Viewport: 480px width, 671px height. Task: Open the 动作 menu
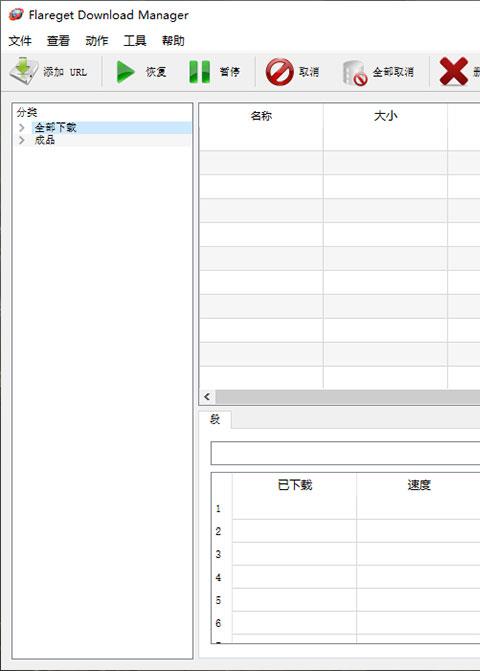pos(97,41)
